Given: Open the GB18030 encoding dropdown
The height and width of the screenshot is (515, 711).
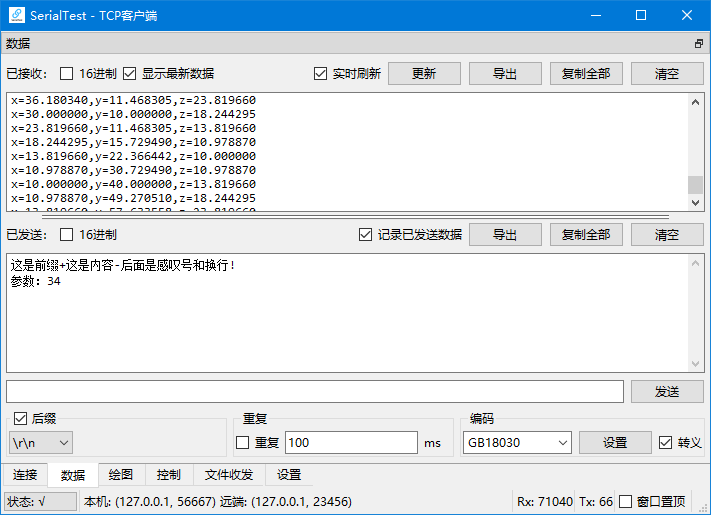Looking at the screenshot, I should coord(517,443).
